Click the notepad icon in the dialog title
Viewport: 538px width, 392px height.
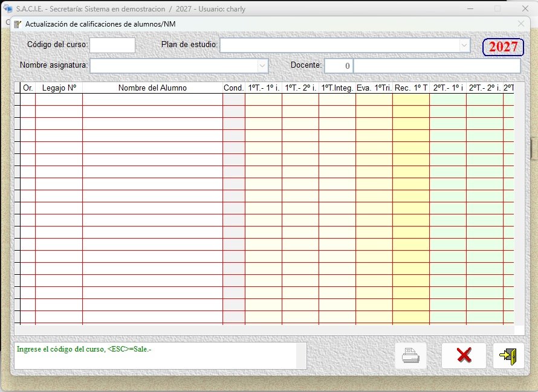coord(18,24)
